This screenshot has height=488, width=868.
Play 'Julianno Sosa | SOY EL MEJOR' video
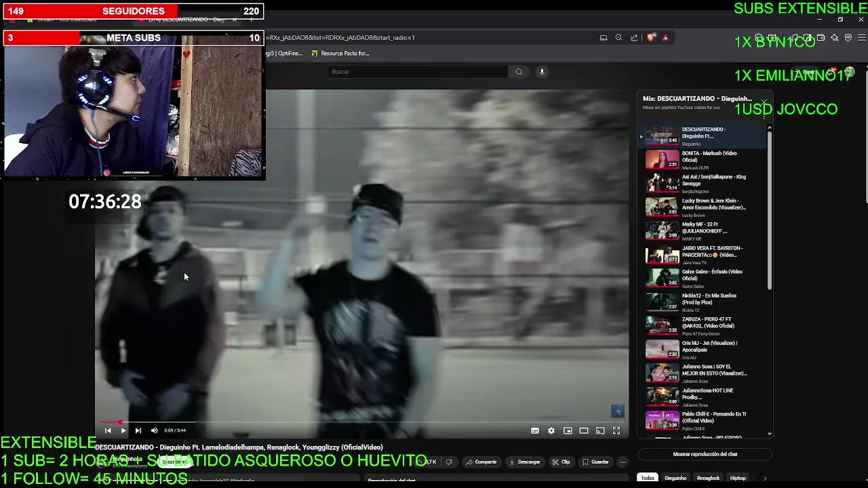pyautogui.click(x=704, y=373)
